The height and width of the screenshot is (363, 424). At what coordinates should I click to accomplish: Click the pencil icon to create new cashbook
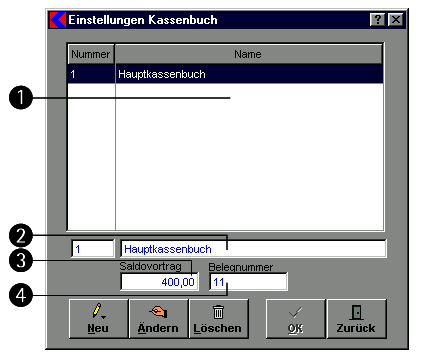98,311
